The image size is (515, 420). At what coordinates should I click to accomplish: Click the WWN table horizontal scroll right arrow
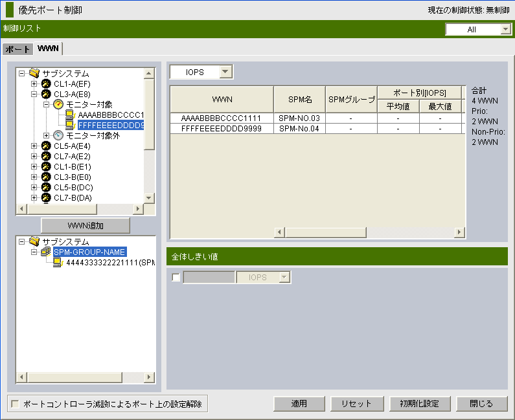point(459,232)
